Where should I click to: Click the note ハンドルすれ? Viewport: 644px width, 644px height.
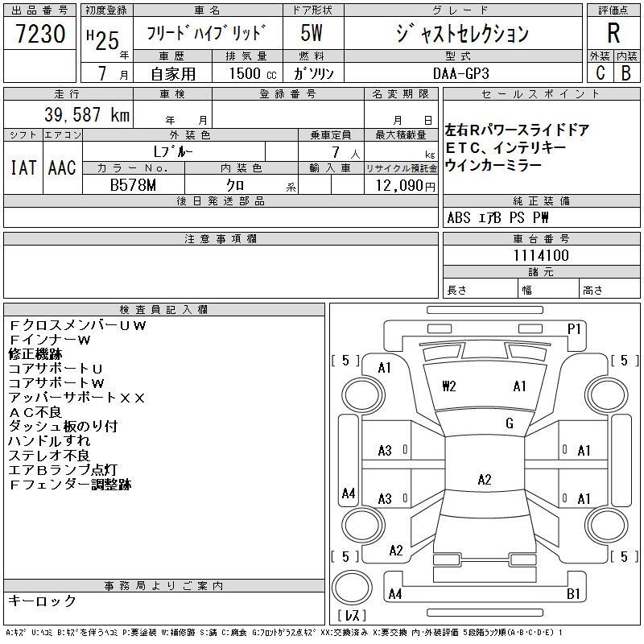click(x=49, y=440)
